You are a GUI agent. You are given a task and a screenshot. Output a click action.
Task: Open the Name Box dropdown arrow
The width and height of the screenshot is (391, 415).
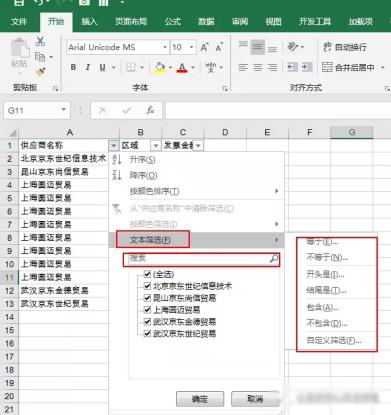click(x=63, y=110)
